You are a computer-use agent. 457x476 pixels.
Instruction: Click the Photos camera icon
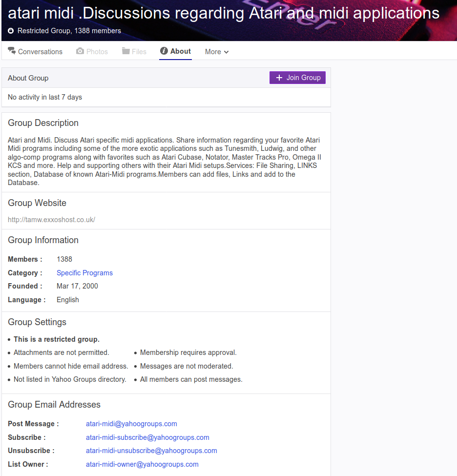(x=80, y=51)
